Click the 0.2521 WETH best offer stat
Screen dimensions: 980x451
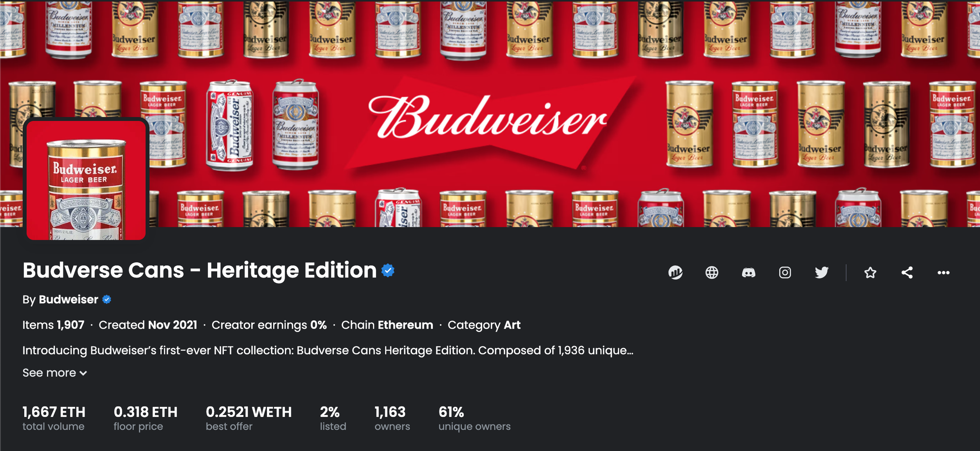(249, 418)
